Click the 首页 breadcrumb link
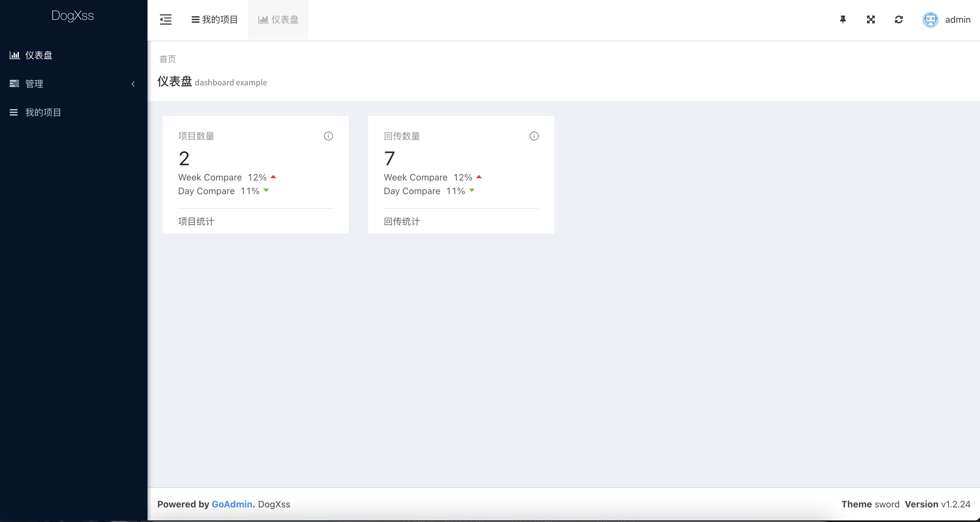This screenshot has width=980, height=522. pos(167,59)
